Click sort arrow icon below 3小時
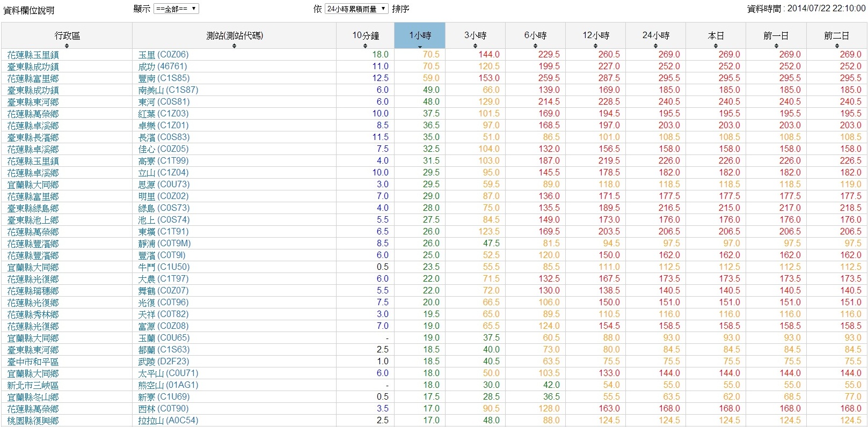This screenshot has height=427, width=868. tap(475, 46)
